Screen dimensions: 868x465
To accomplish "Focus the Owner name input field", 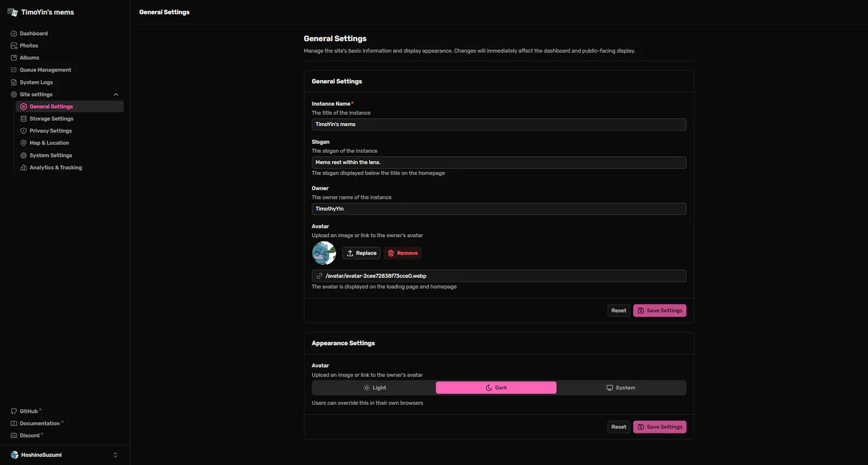I will tap(499, 209).
